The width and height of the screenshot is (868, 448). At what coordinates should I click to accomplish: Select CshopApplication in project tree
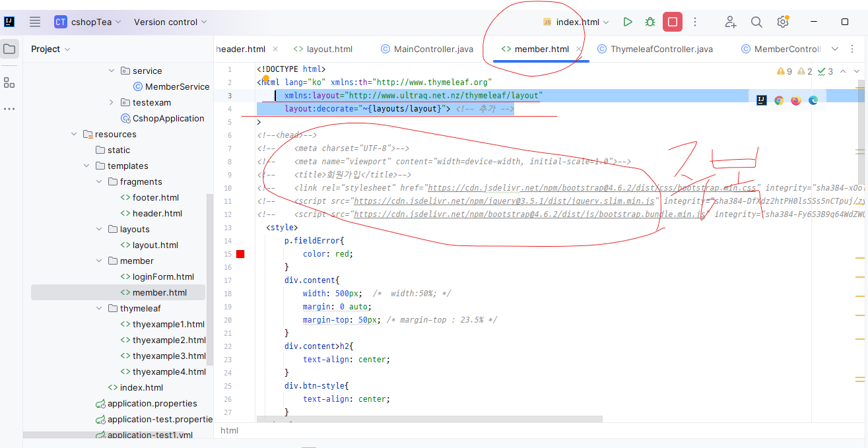[162, 118]
